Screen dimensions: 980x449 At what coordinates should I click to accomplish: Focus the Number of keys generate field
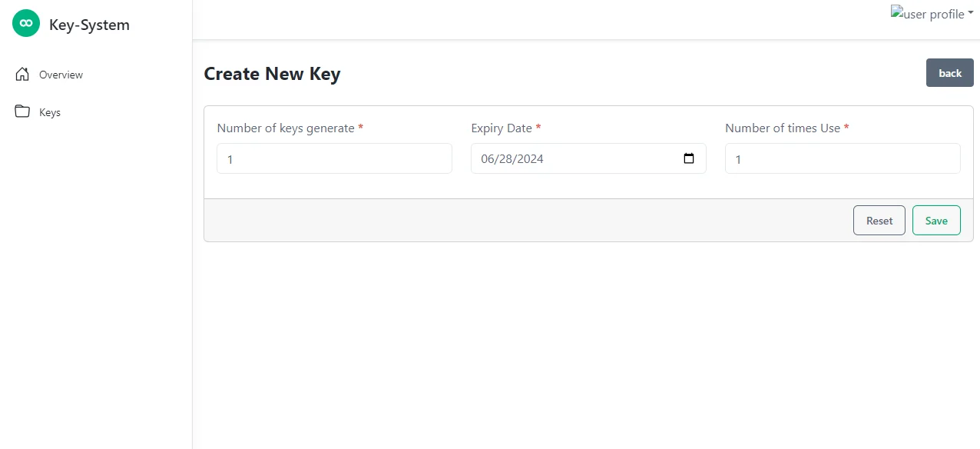(x=334, y=158)
